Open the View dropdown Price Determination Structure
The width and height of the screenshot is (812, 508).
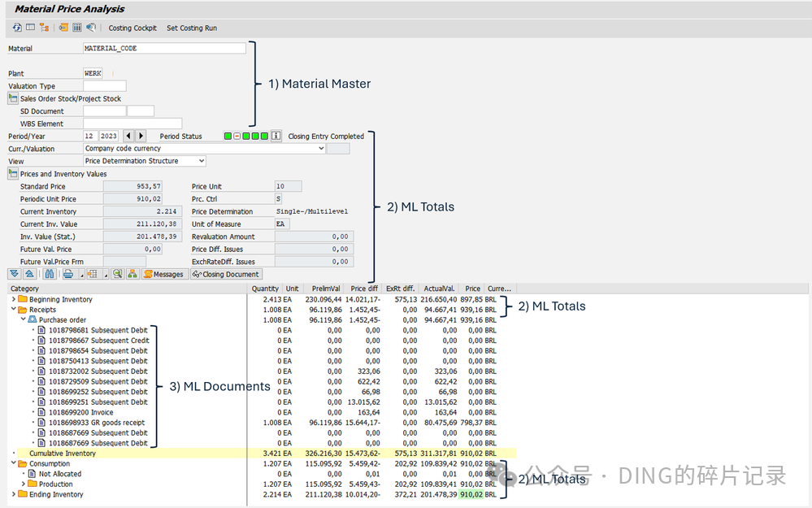(x=202, y=161)
